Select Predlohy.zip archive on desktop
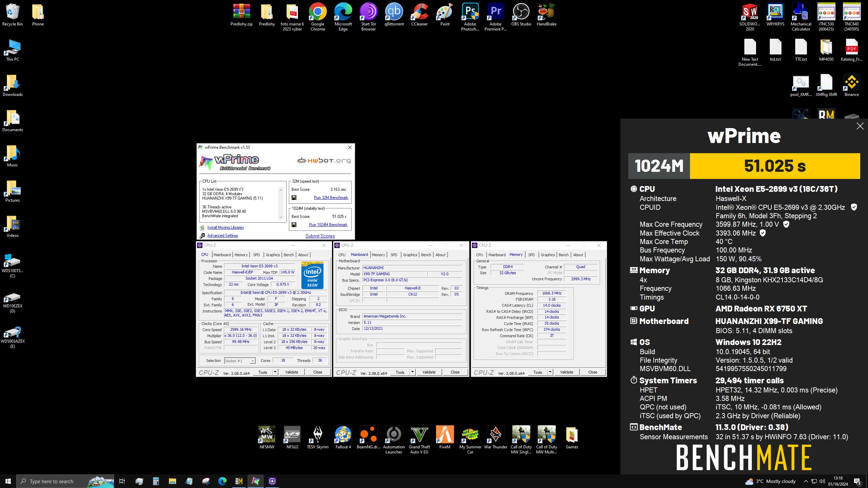The image size is (868, 488). click(x=241, y=15)
